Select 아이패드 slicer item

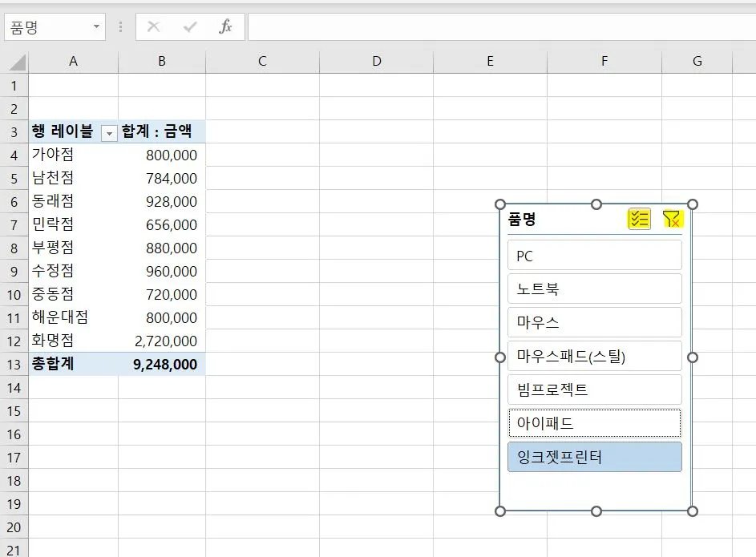coord(595,423)
